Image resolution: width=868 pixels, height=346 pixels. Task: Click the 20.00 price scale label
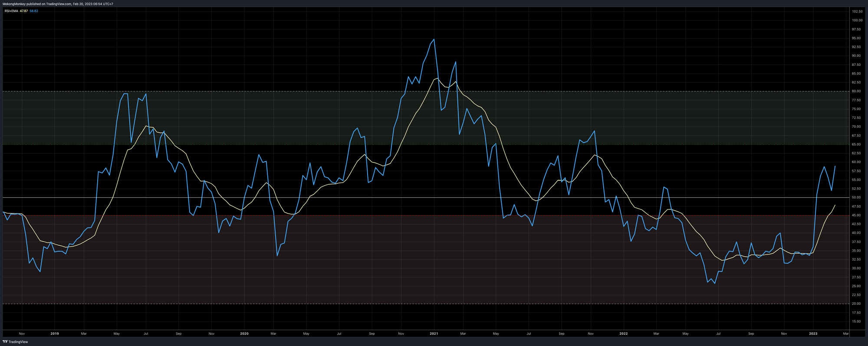pyautogui.click(x=857, y=304)
